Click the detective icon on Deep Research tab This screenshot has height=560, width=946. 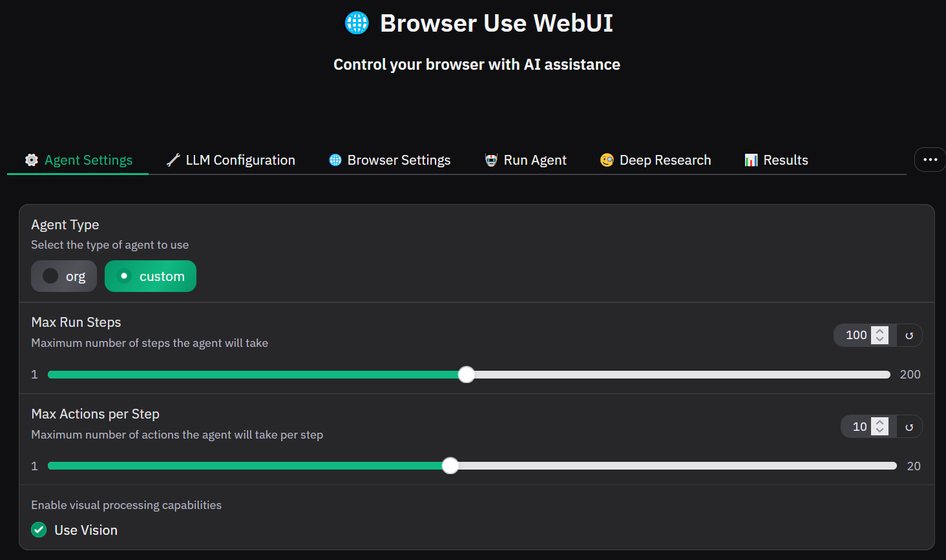[607, 160]
